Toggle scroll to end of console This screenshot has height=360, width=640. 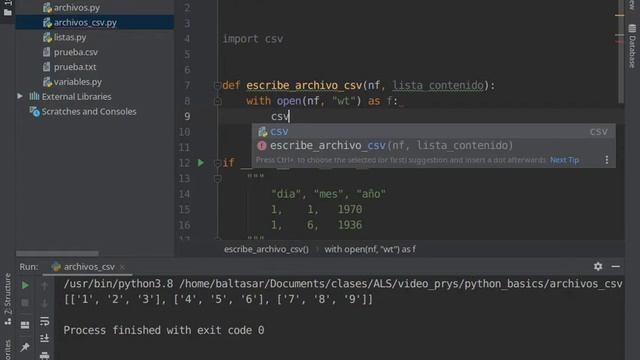(44, 338)
